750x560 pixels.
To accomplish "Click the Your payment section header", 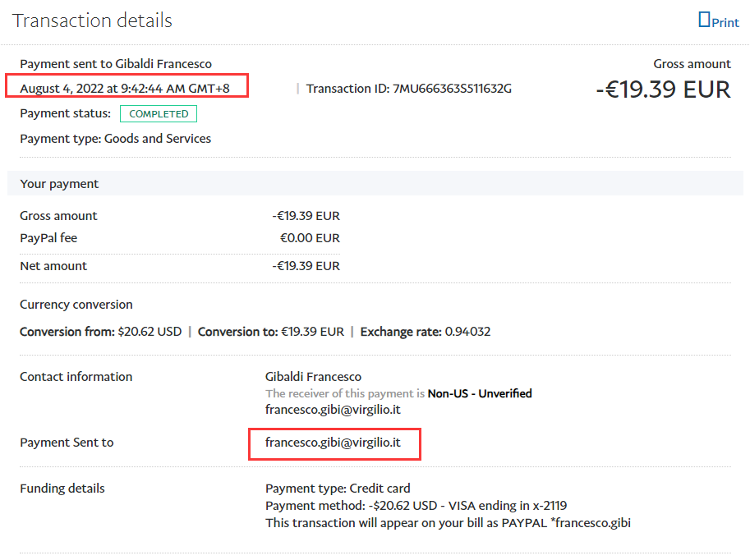I will (59, 184).
